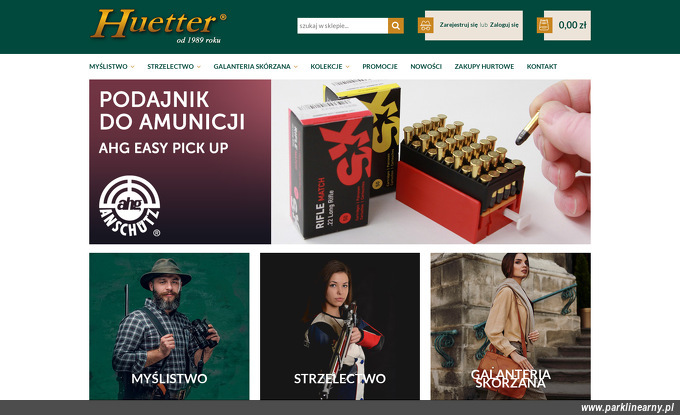Viewport: 680px width, 415px height.
Task: Expand the Strzelectwo dropdown chevron
Action: point(199,67)
